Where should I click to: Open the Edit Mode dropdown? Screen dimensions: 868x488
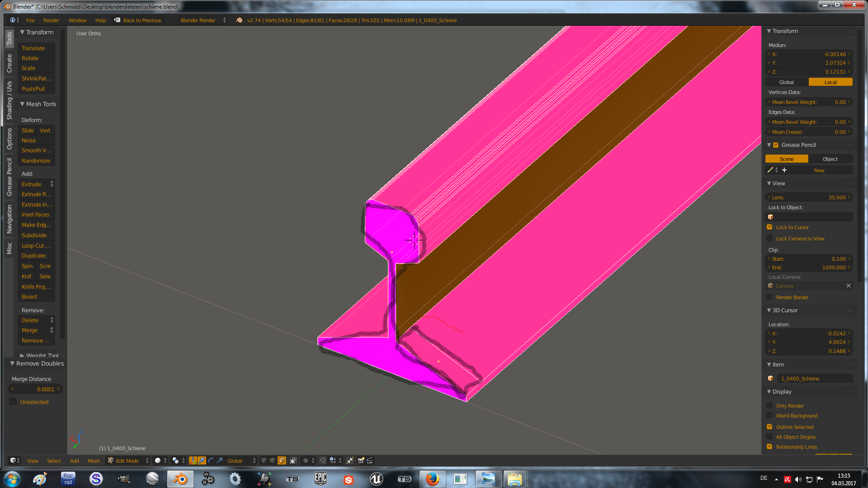128,460
